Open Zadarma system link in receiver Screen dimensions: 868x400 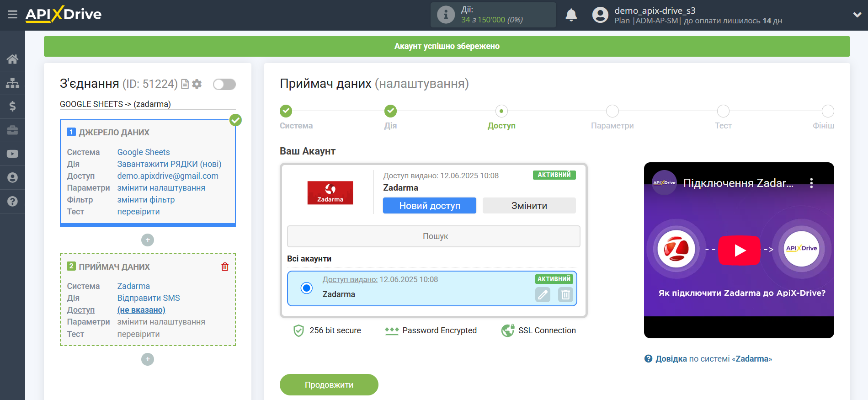point(133,286)
